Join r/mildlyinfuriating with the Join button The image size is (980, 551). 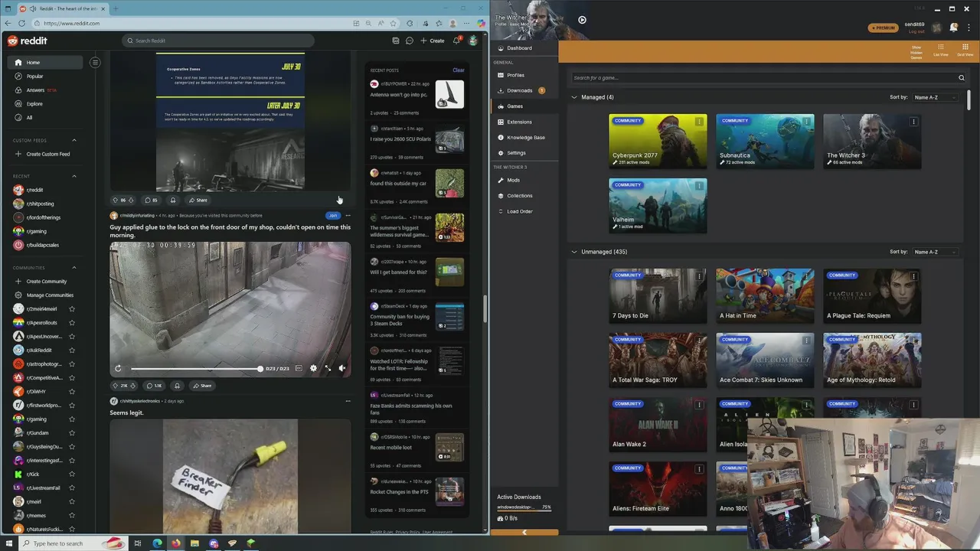click(332, 215)
